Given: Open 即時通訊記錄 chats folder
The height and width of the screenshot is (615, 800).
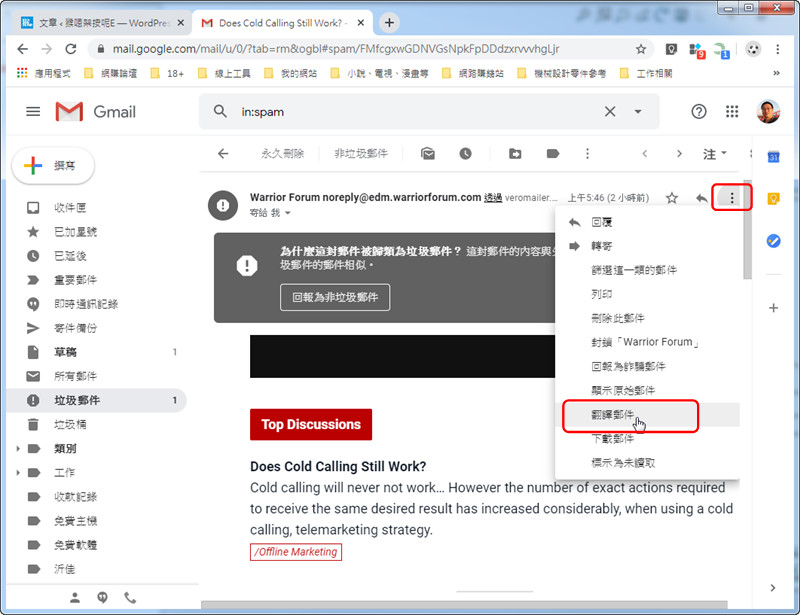Looking at the screenshot, I should point(97,304).
